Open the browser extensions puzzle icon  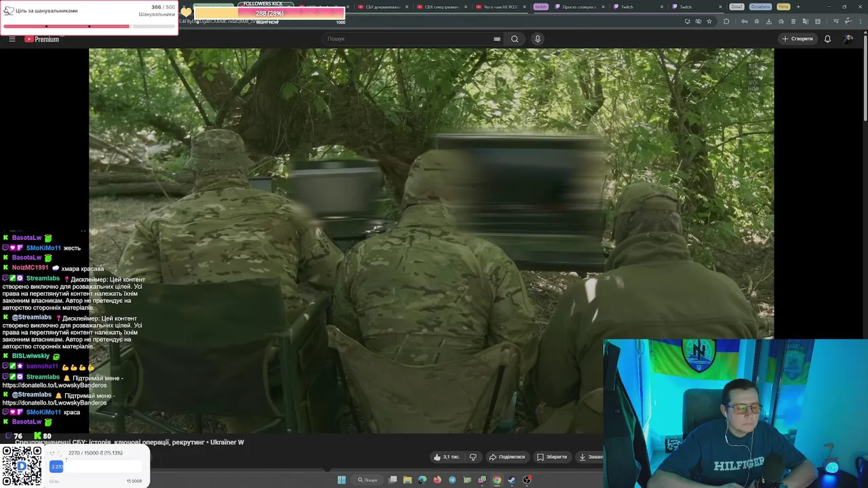pos(726,21)
